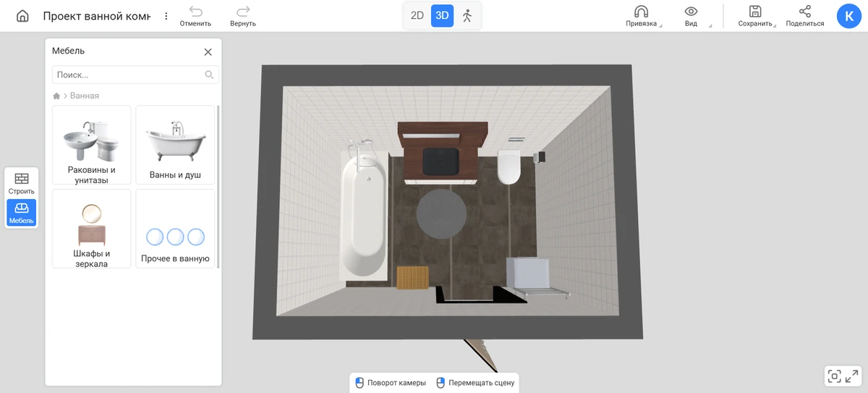The height and width of the screenshot is (393, 868).
Task: Switch to Строить build mode
Action: click(x=22, y=184)
